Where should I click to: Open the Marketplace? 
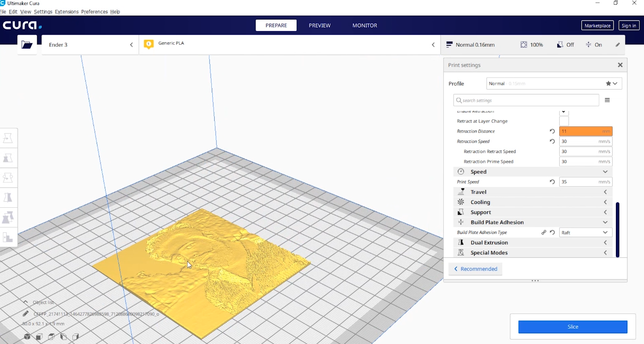point(597,26)
